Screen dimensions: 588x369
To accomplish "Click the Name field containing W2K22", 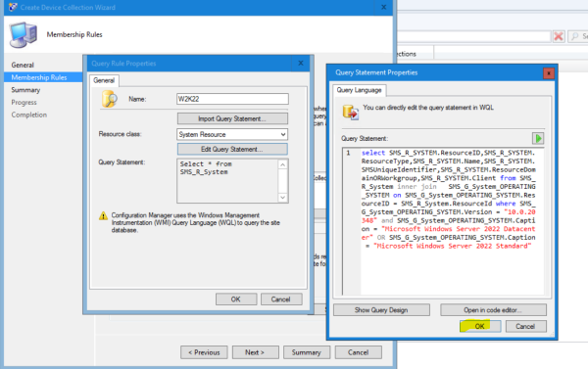I will click(232, 99).
